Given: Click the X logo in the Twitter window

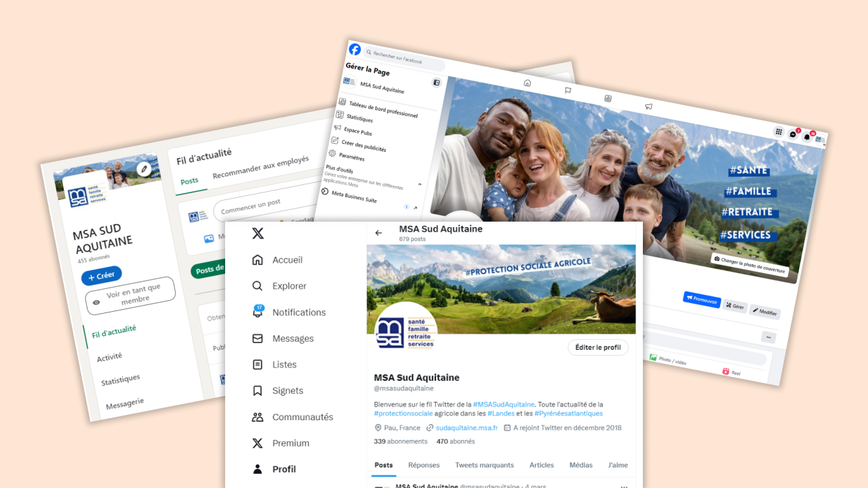Looking at the screenshot, I should click(x=258, y=234).
